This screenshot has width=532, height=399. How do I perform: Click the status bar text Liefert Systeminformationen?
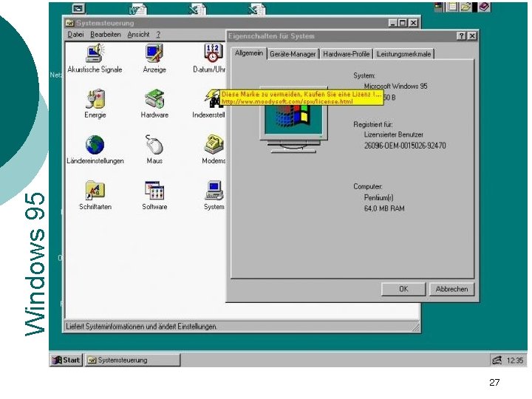pos(141,327)
